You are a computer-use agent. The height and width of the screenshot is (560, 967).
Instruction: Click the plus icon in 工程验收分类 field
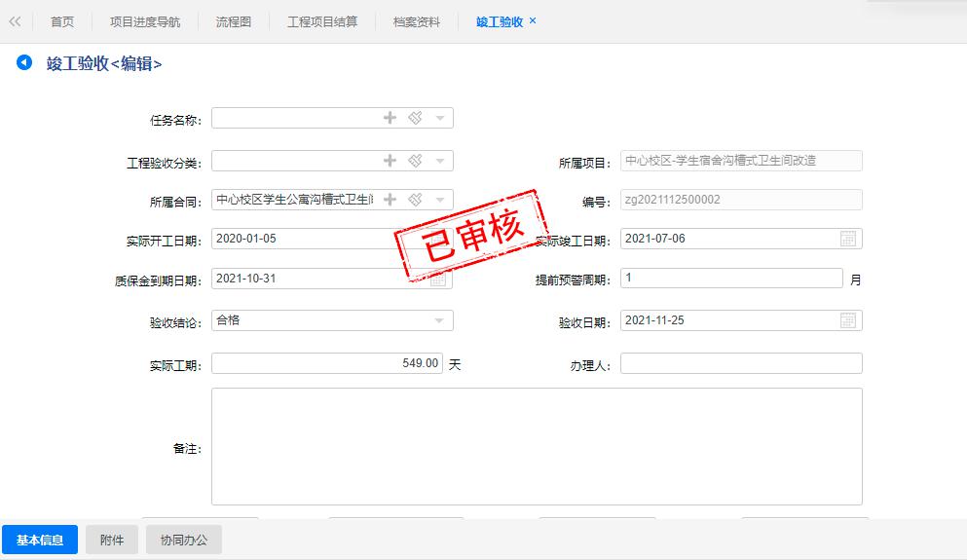click(390, 161)
